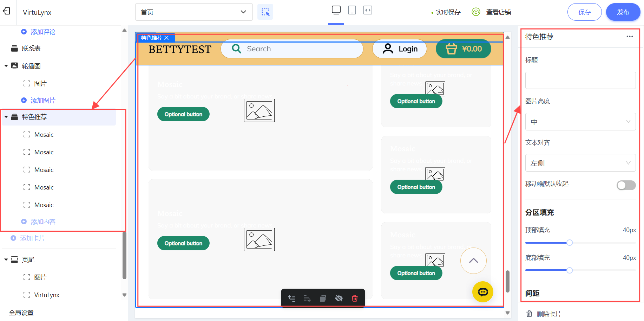Adjust the 底部填充 slider handle
This screenshot has width=644, height=321.
[x=570, y=270]
